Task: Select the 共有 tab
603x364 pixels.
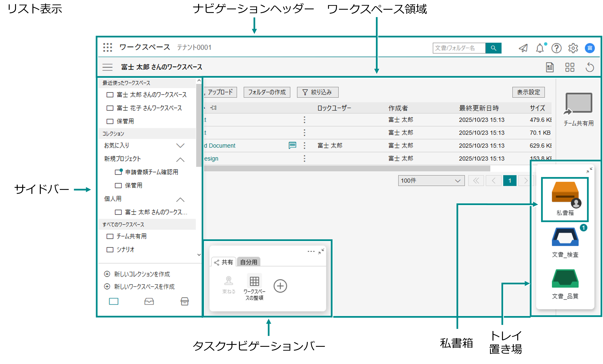Action: pyautogui.click(x=224, y=262)
